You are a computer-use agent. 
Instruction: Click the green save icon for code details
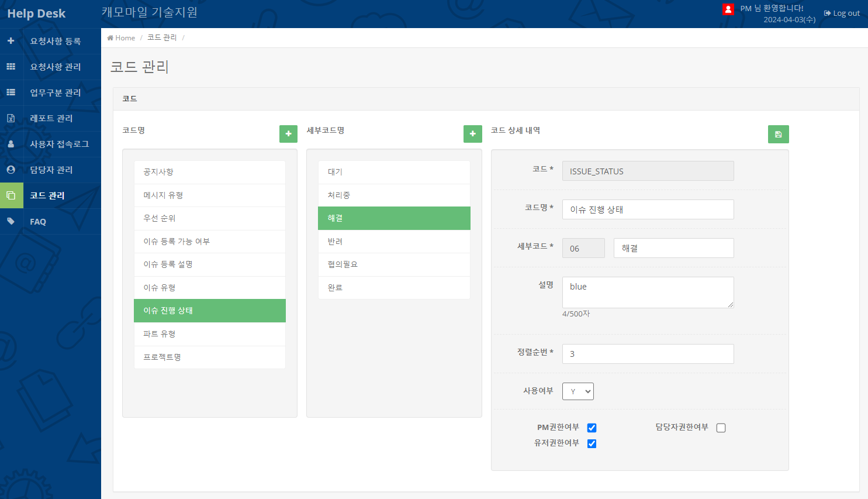(778, 134)
